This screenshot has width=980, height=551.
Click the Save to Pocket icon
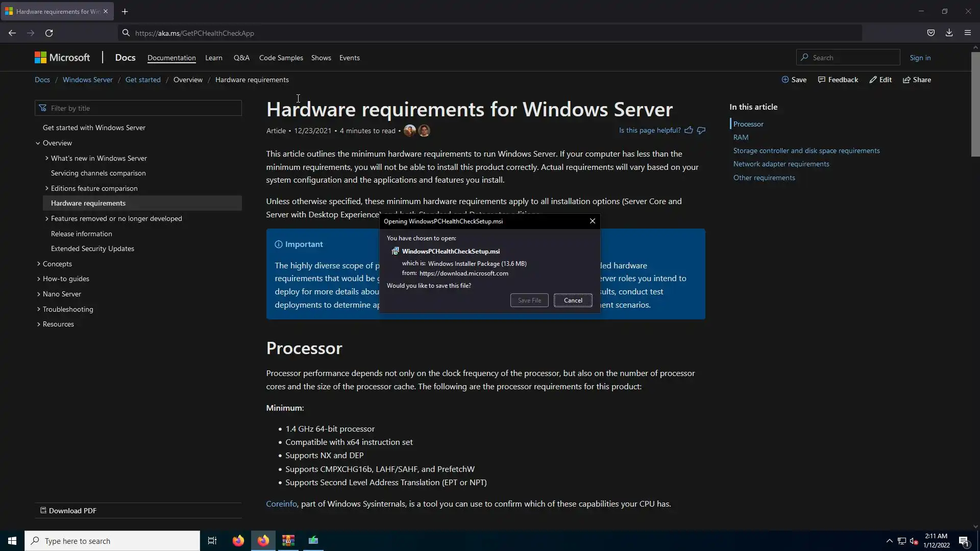(930, 33)
